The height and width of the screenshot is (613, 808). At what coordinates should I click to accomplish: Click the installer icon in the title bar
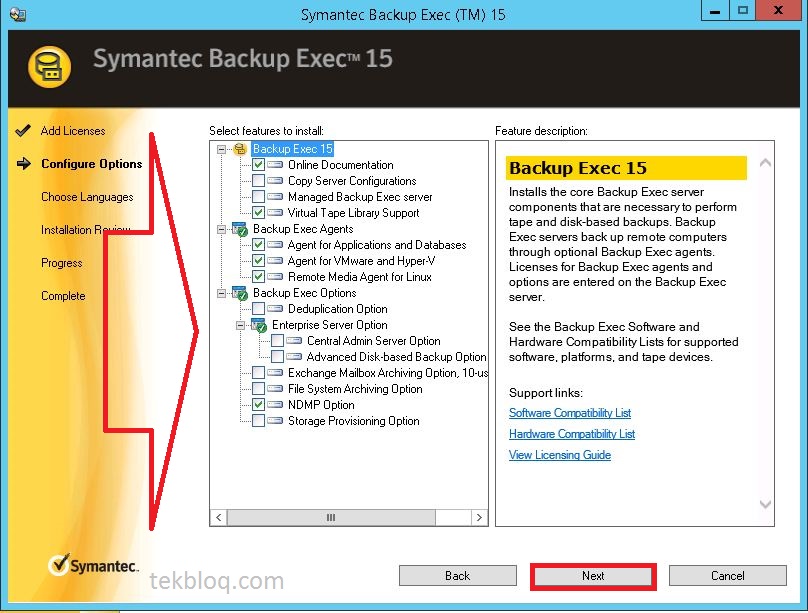(x=18, y=14)
